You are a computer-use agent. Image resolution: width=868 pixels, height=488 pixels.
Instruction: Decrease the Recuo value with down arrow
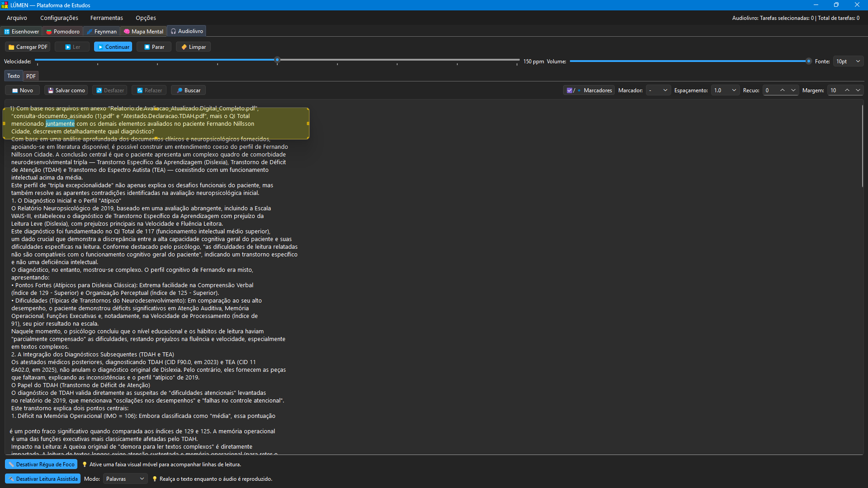pyautogui.click(x=793, y=90)
